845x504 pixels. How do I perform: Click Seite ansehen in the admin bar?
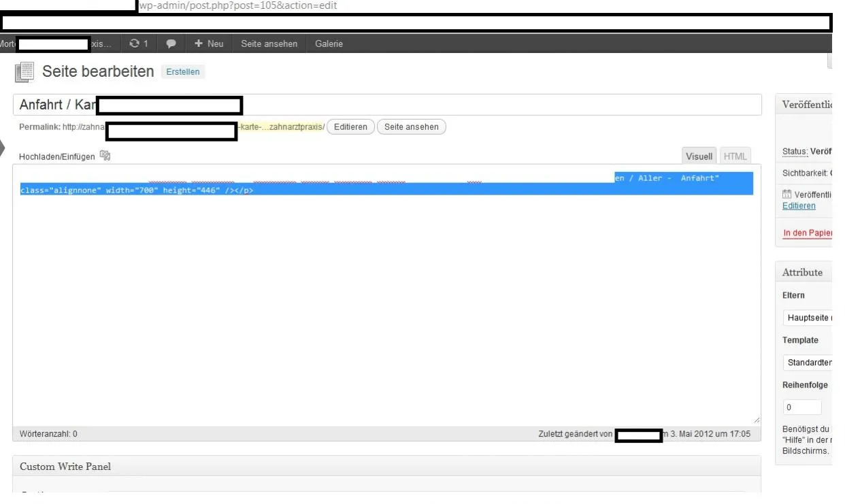click(x=269, y=44)
